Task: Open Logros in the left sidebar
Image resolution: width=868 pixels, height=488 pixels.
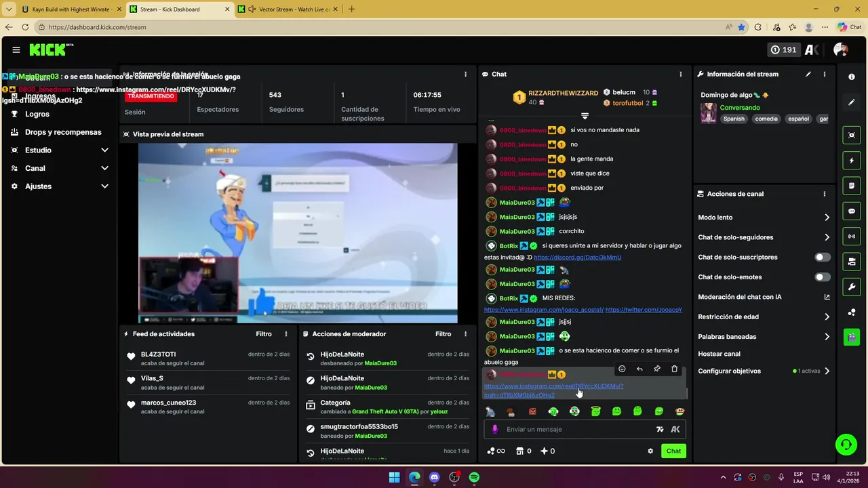Action: click(37, 114)
